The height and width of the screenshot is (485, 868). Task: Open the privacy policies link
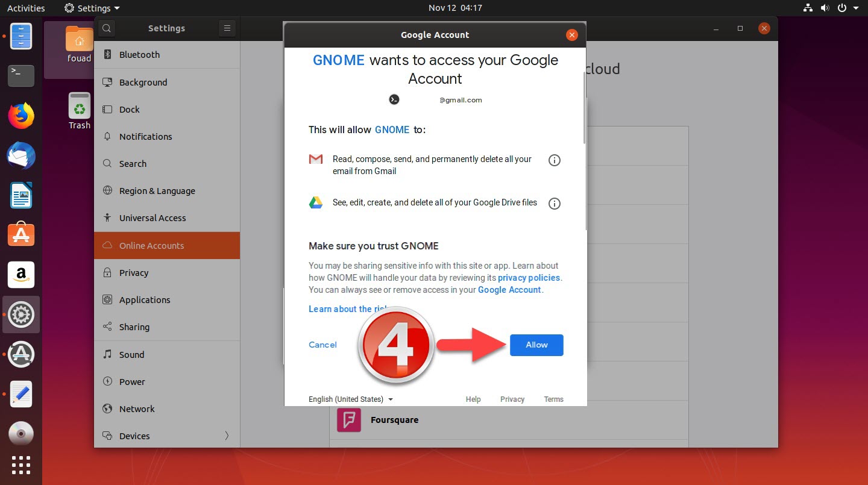(529, 278)
